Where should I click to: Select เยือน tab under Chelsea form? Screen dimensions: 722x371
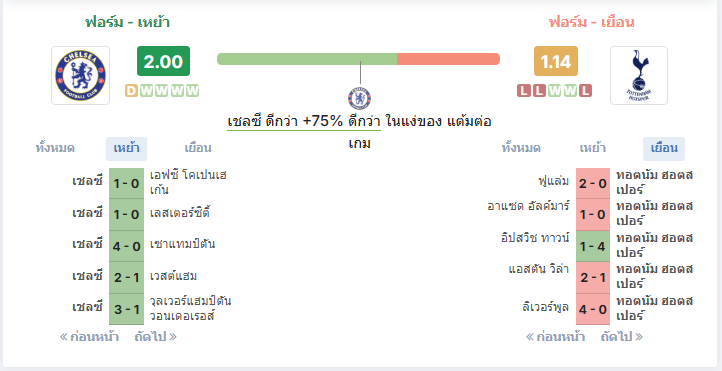[x=198, y=149]
